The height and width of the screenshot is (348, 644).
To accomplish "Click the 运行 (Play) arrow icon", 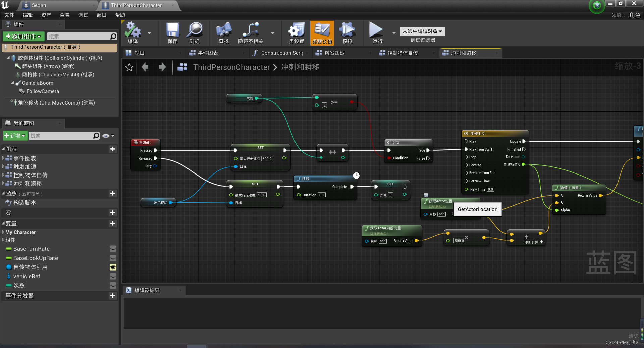I will point(376,30).
